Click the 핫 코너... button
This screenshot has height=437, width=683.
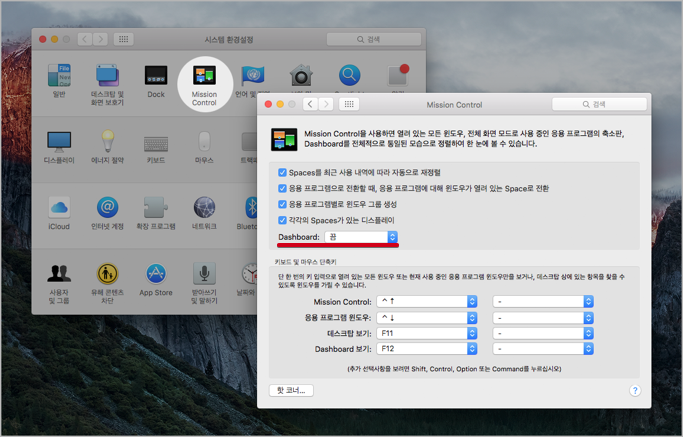pyautogui.click(x=291, y=390)
